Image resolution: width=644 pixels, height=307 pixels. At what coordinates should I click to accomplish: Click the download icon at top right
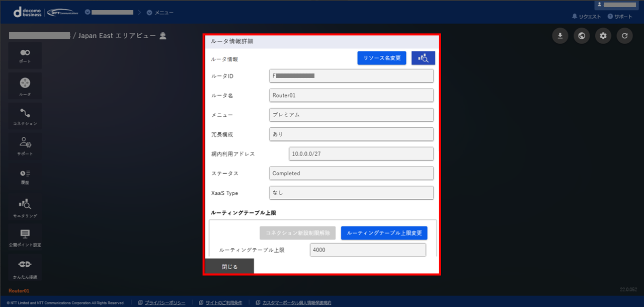[x=560, y=36]
